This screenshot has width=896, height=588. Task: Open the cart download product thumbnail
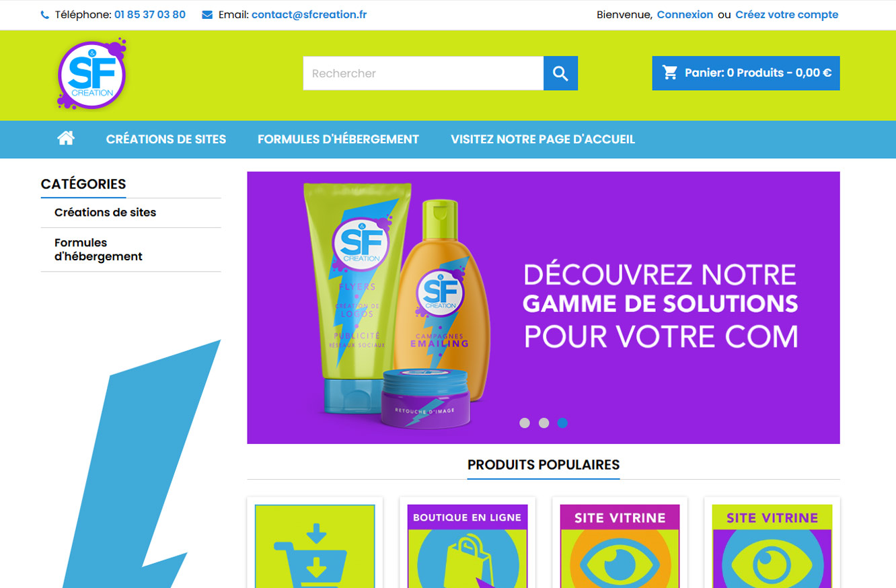[315, 546]
